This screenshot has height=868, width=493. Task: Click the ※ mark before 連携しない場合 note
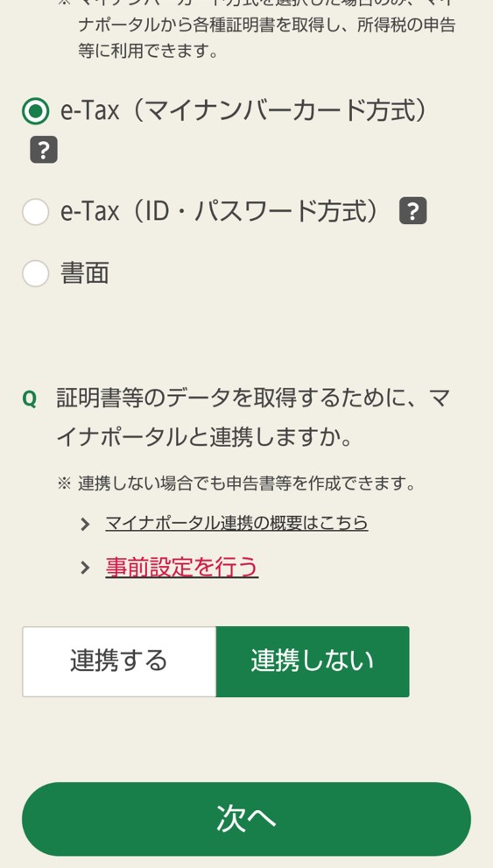coord(64,483)
